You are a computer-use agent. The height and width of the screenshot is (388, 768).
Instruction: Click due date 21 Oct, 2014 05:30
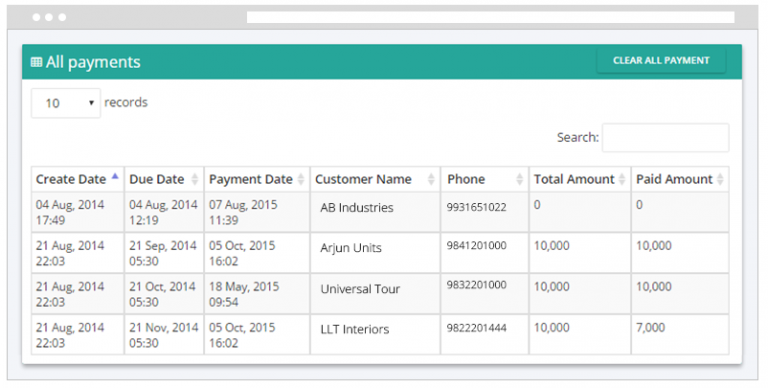pyautogui.click(x=162, y=294)
